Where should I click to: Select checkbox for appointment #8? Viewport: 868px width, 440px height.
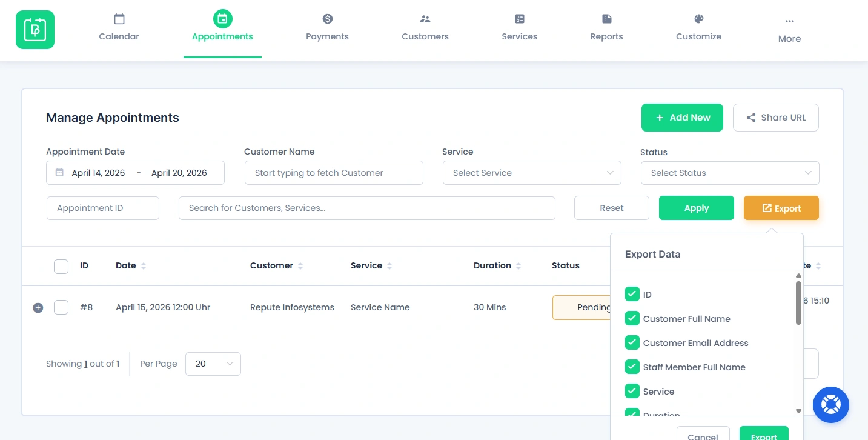pyautogui.click(x=61, y=307)
